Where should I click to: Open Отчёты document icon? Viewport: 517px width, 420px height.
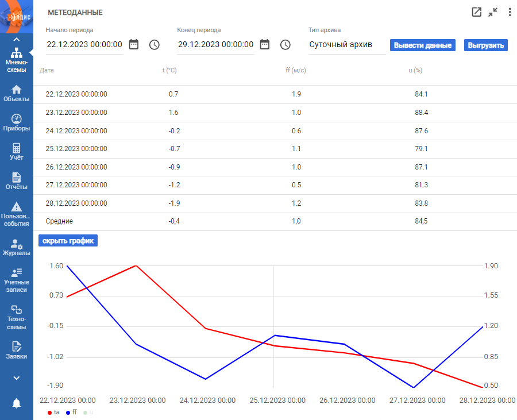pos(17,177)
